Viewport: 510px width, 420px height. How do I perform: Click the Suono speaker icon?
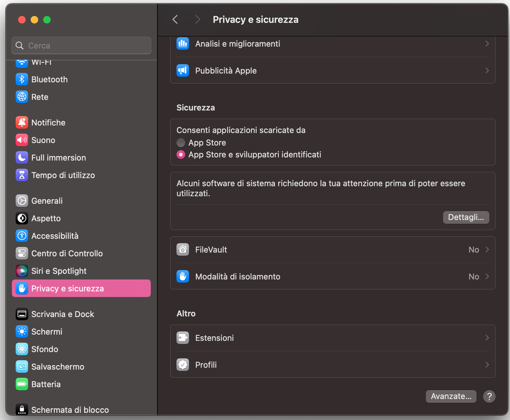[22, 140]
